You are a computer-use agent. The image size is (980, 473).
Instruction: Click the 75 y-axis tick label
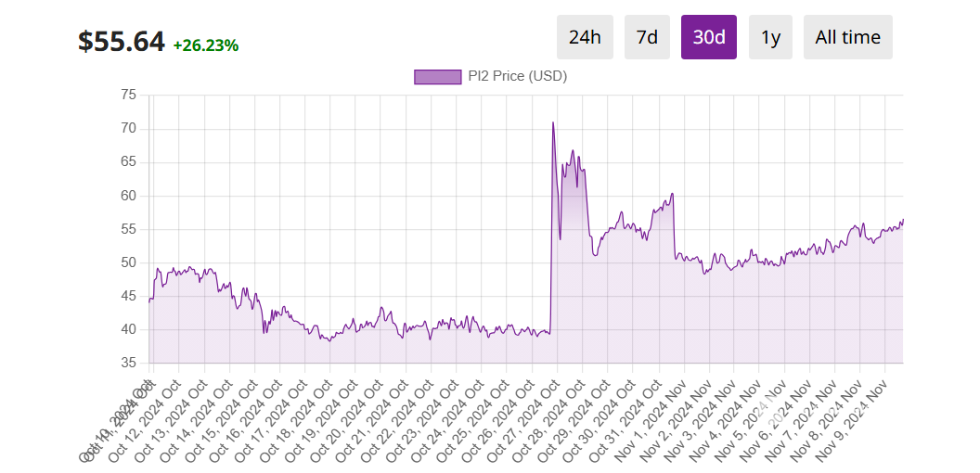128,95
